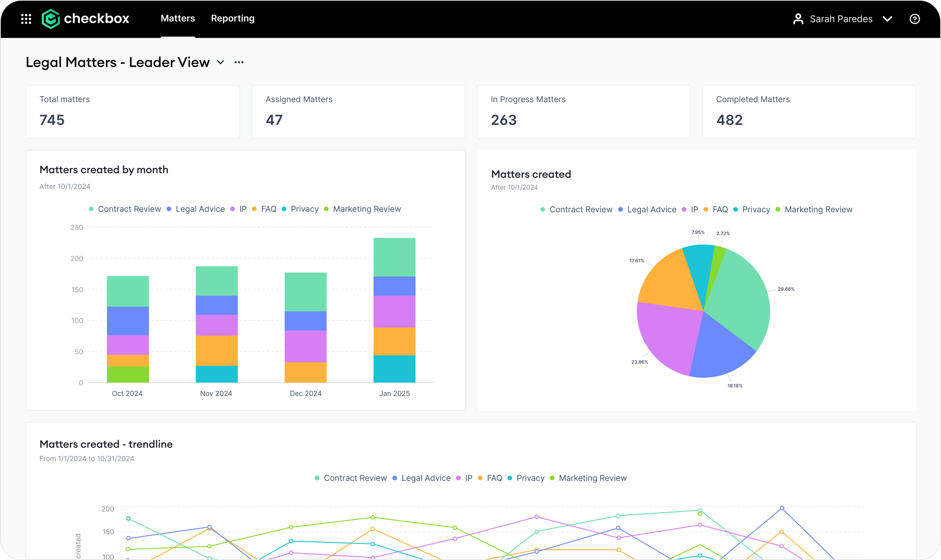
Task: Click the user profile avatar icon
Action: [x=798, y=19]
